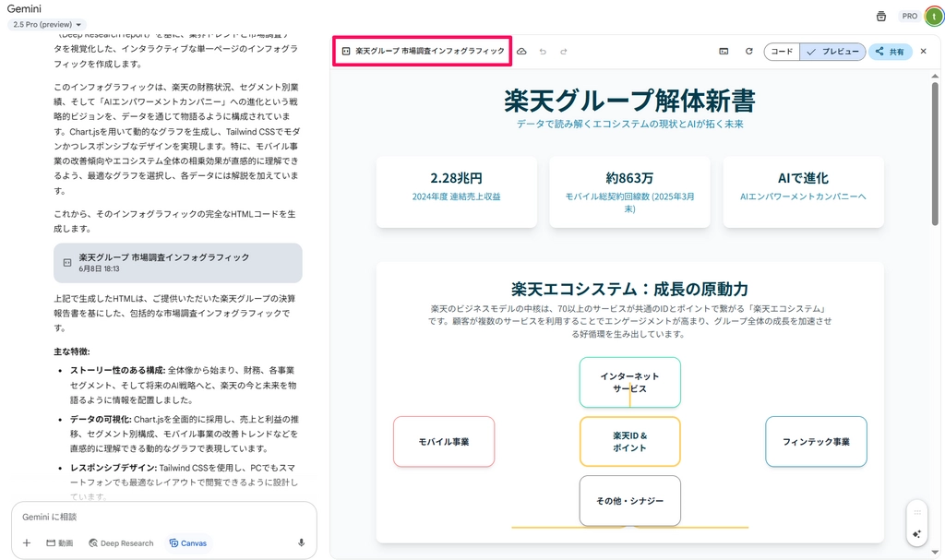Click the microphone icon
Viewport: 945px width, 560px height.
pyautogui.click(x=302, y=543)
